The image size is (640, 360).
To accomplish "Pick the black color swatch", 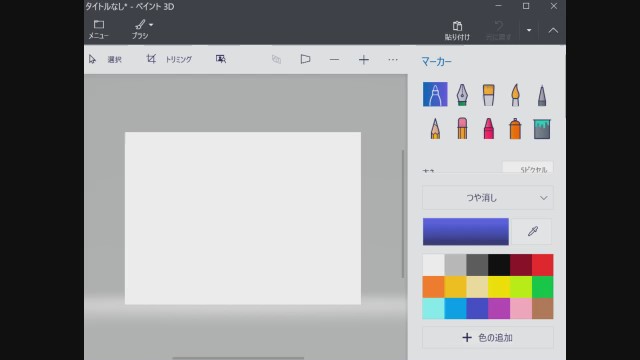I will coord(499,264).
